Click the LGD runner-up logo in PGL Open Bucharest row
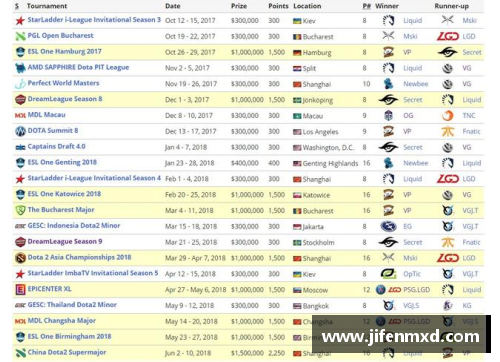Image resolution: width=500 pixels, height=362 pixels. (x=448, y=36)
